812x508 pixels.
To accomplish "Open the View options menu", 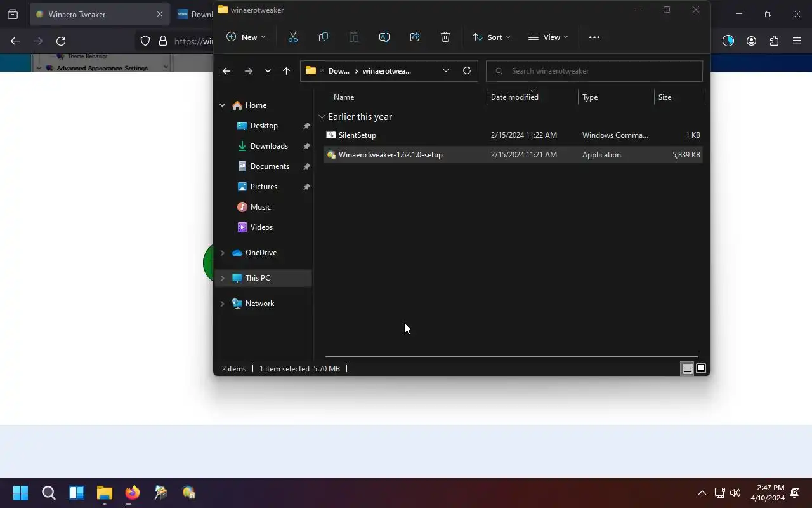I will [548, 37].
